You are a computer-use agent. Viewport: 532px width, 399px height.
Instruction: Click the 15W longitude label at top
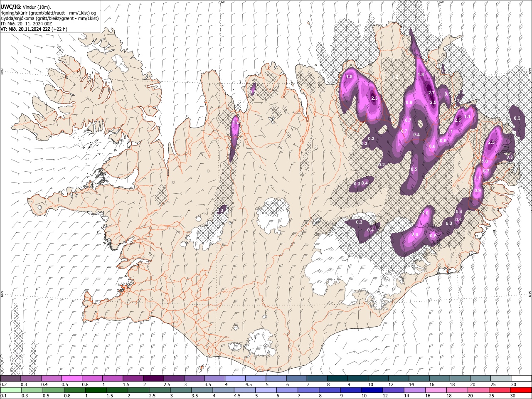[x=441, y=2]
